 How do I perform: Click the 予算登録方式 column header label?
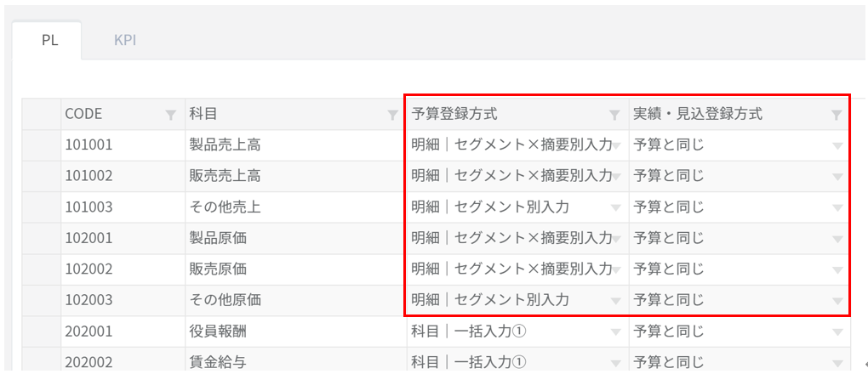click(454, 115)
